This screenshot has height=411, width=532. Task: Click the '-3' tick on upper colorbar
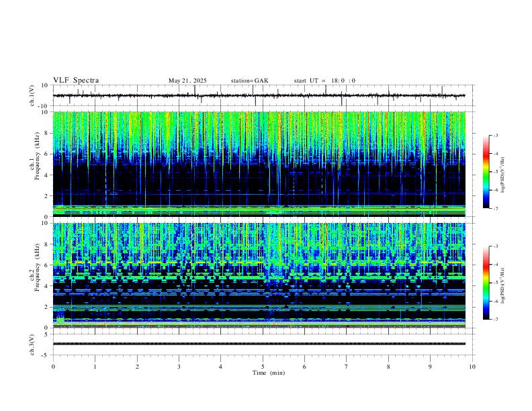(495, 135)
